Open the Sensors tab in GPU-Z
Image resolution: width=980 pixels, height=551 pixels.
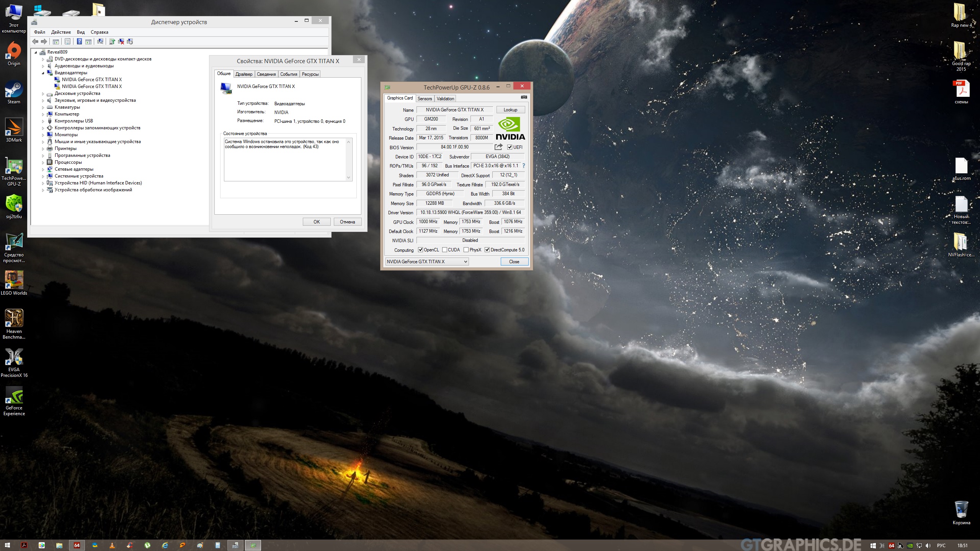[x=425, y=99]
